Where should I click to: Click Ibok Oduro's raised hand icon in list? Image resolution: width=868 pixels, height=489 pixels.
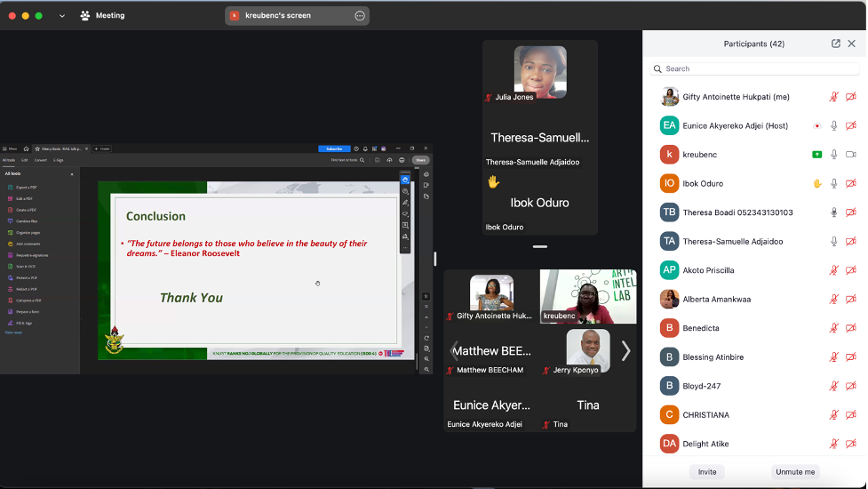click(816, 184)
